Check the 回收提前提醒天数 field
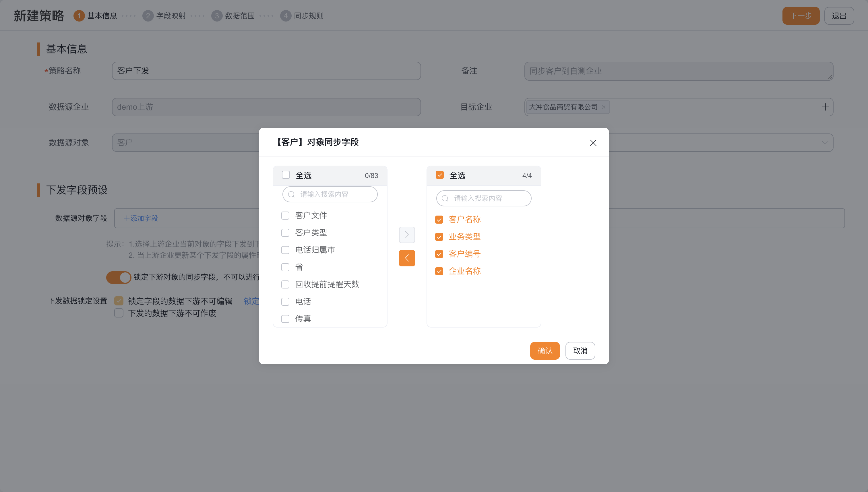 [x=285, y=284]
